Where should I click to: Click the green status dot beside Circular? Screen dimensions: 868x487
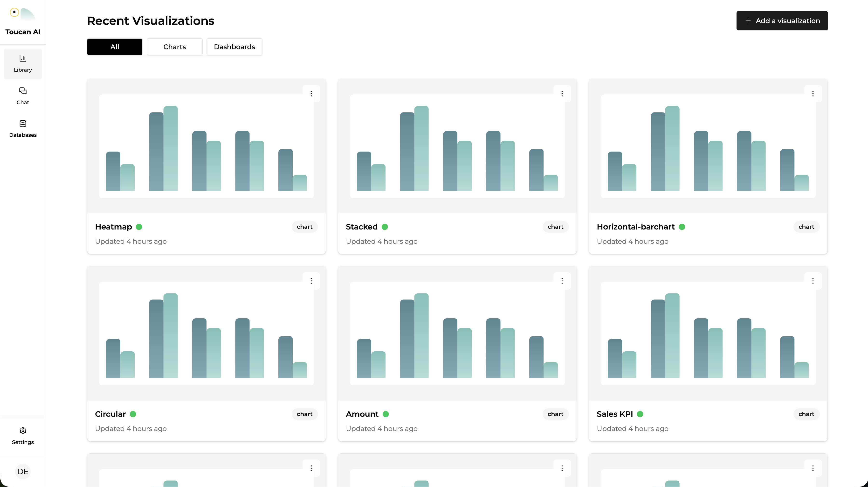point(133,414)
